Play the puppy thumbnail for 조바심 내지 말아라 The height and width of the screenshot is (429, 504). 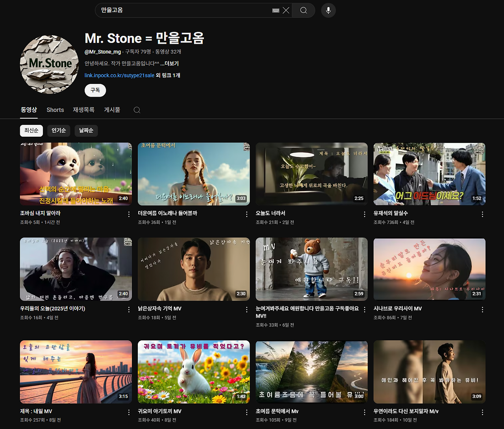click(x=76, y=174)
